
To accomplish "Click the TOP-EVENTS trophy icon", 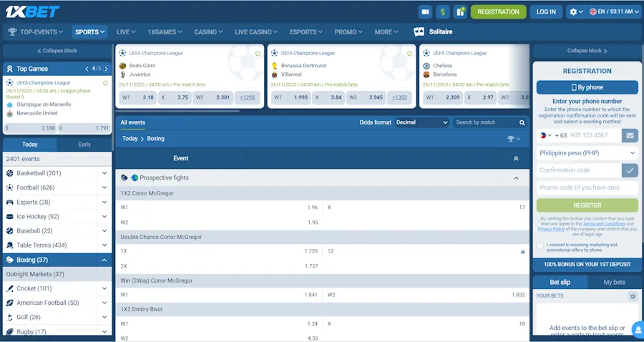I will point(12,31).
